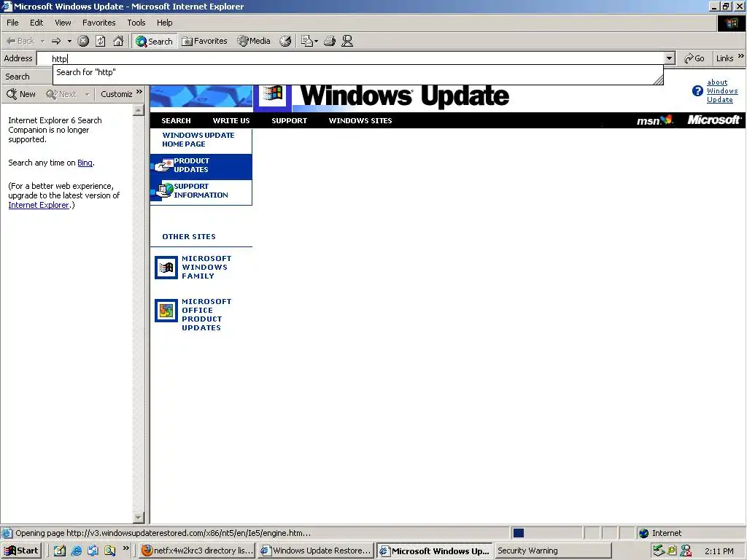Click the Microsoft Office Product Updates icon
Screen dimensions: 747x560
[x=166, y=311]
